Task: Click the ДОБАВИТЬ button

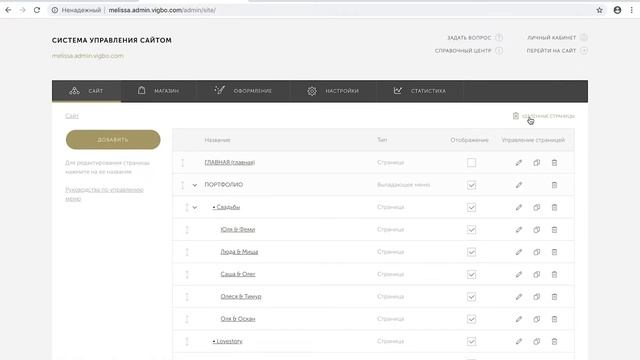Action: 113,140
